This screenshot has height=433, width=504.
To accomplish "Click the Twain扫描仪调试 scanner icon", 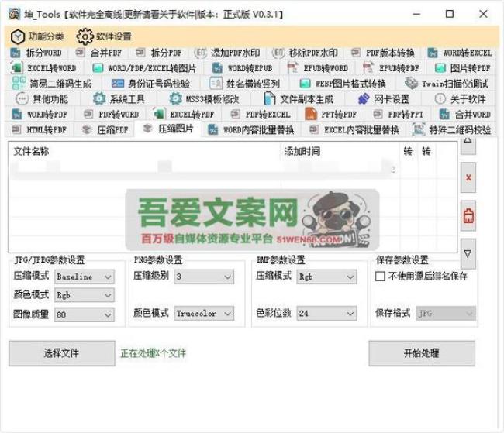I will pyautogui.click(x=411, y=83).
